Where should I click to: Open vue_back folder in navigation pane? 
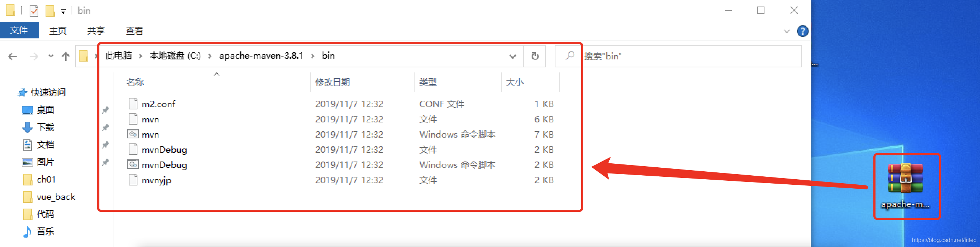56,197
